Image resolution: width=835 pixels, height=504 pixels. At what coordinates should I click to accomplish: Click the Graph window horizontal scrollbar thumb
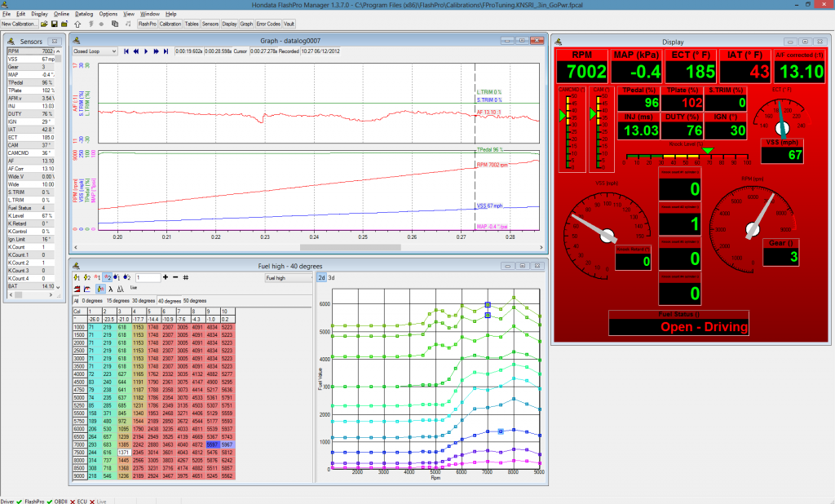point(351,247)
